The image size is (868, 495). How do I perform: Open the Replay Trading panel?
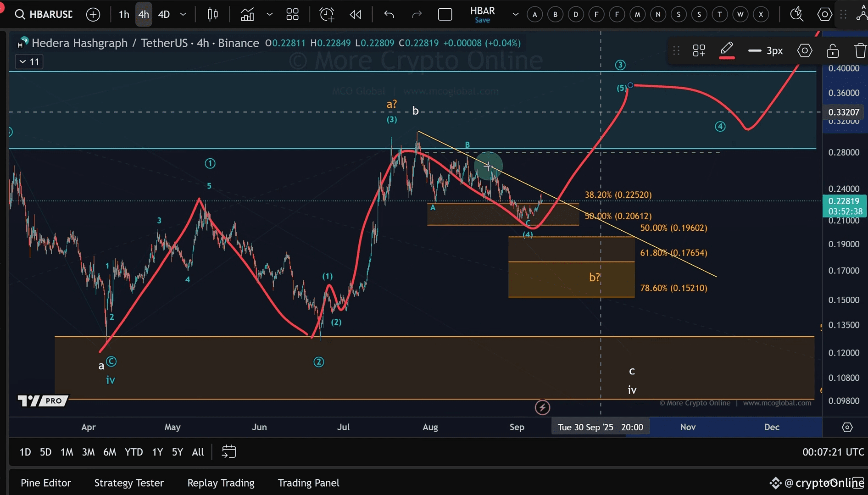point(221,483)
